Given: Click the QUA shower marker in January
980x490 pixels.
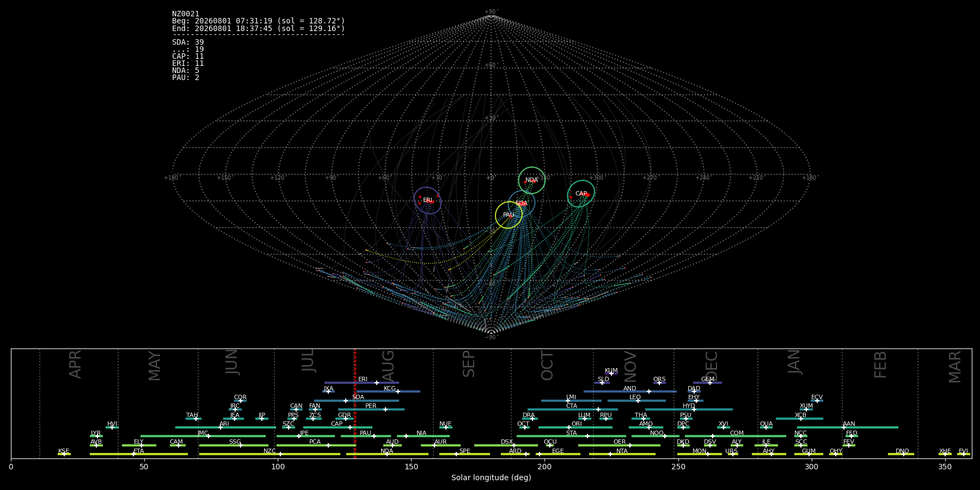Looking at the screenshot, I should 766,427.
